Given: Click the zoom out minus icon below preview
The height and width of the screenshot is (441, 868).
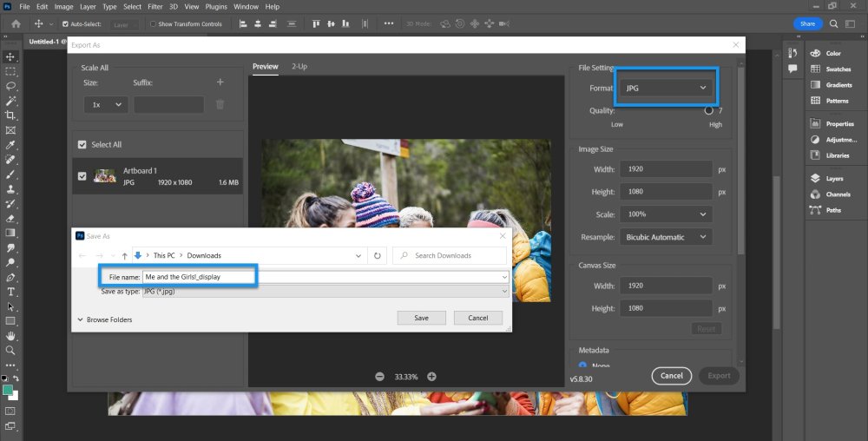Looking at the screenshot, I should [380, 377].
